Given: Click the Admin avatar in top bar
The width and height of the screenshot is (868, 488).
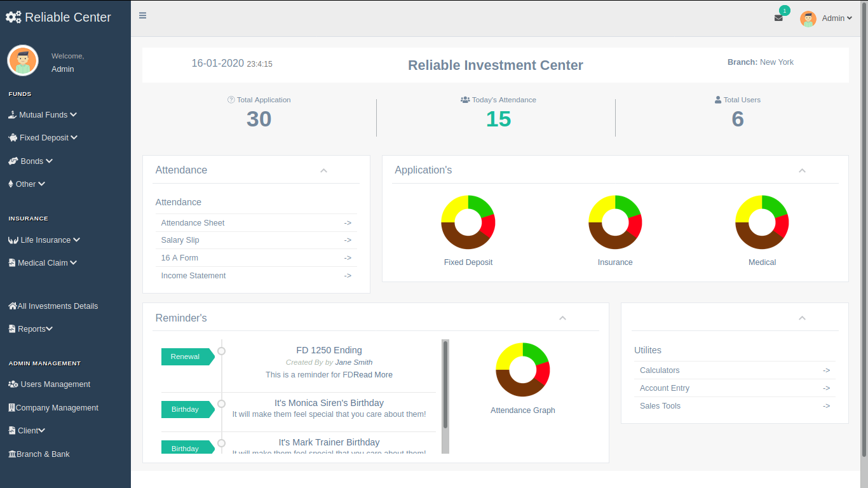Looking at the screenshot, I should pyautogui.click(x=808, y=18).
